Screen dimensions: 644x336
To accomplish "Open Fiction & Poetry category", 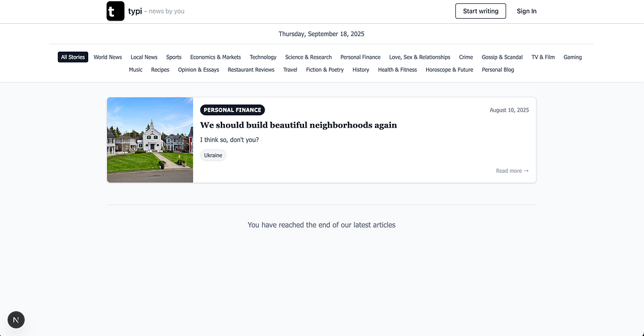I will 325,70.
